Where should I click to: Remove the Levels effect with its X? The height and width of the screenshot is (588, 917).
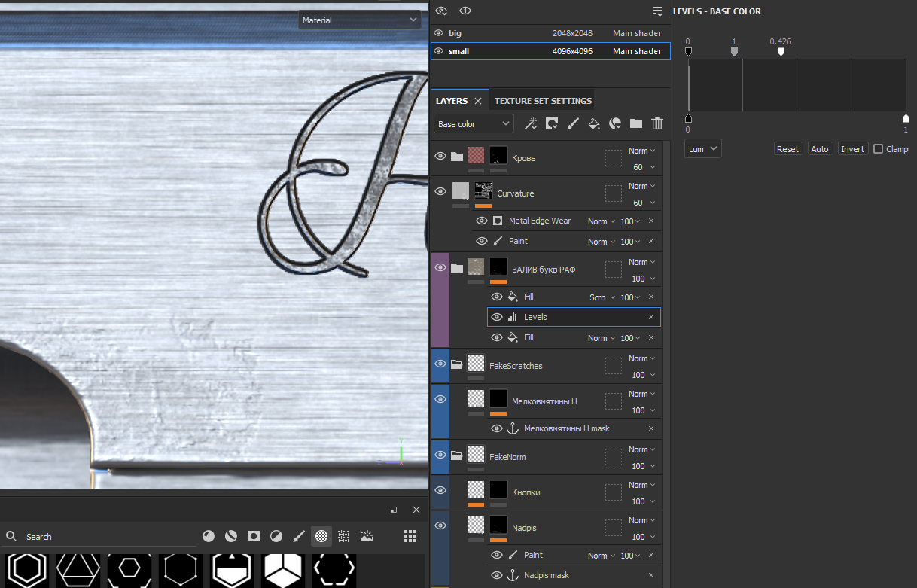651,317
